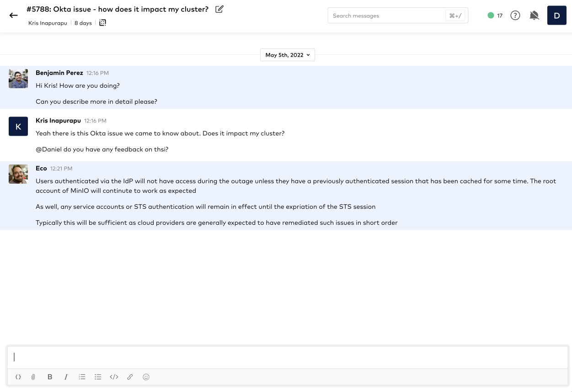Insert a numbered list
Screen dimensions: 572x392
[82, 377]
